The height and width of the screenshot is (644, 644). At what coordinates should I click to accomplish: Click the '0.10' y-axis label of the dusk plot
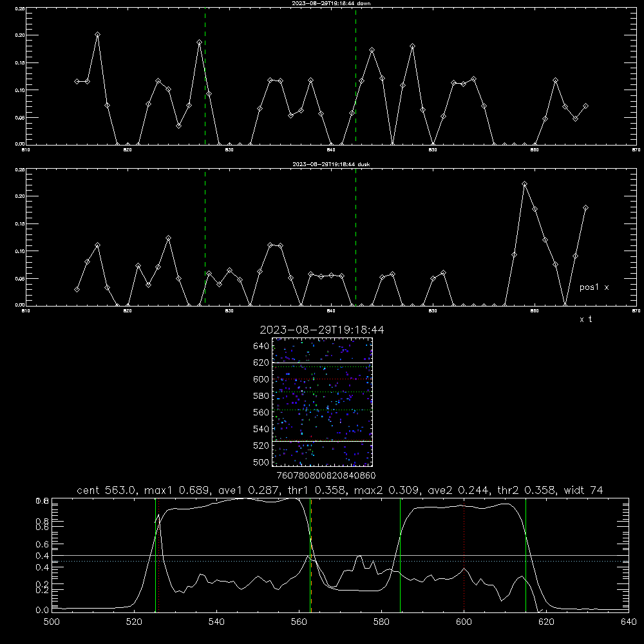[20, 251]
